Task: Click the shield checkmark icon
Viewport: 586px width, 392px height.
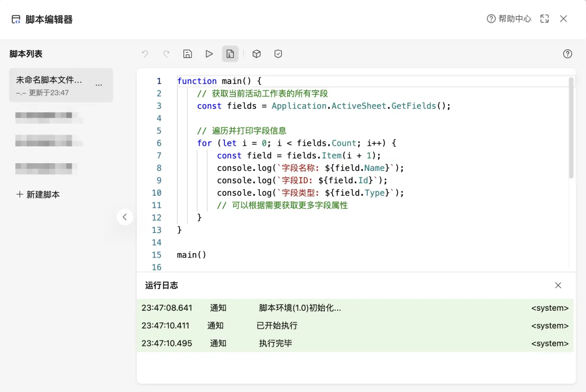Action: pos(278,54)
